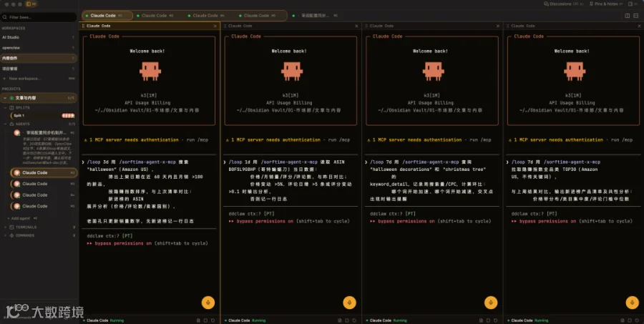The image size is (644, 324).
Task: Switch to the 审阅配置同步 tab
Action: click(x=315, y=16)
